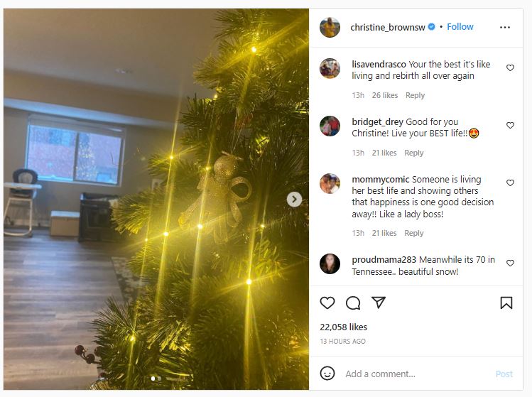
Task: Reply to bridget_drey's comment
Action: (414, 153)
